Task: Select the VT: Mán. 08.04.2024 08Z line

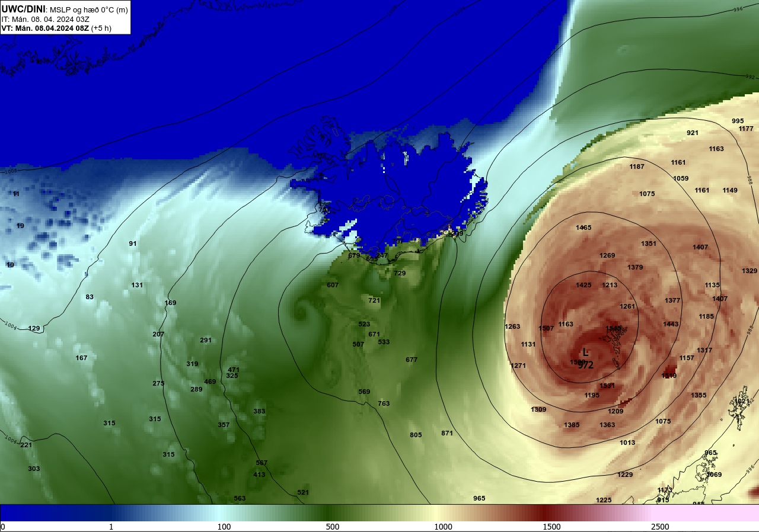Action: (x=56, y=28)
